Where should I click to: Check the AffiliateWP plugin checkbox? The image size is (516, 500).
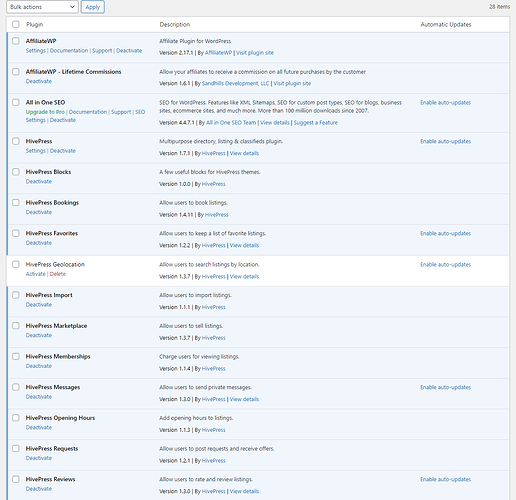[x=16, y=41]
